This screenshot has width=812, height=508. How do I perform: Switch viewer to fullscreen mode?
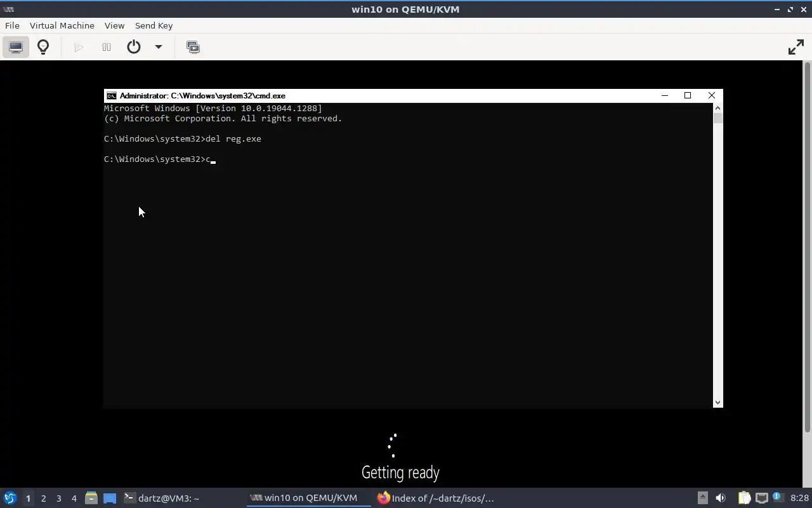tap(796, 47)
